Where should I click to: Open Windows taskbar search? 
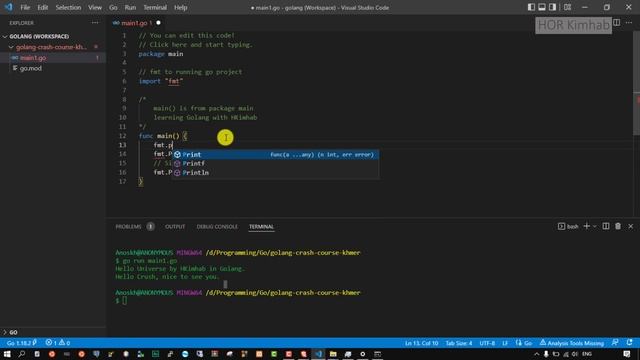[22, 354]
